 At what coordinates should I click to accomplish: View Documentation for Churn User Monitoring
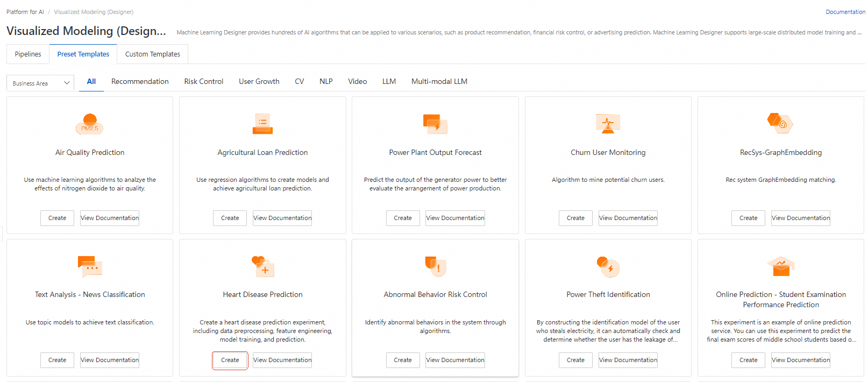click(628, 218)
